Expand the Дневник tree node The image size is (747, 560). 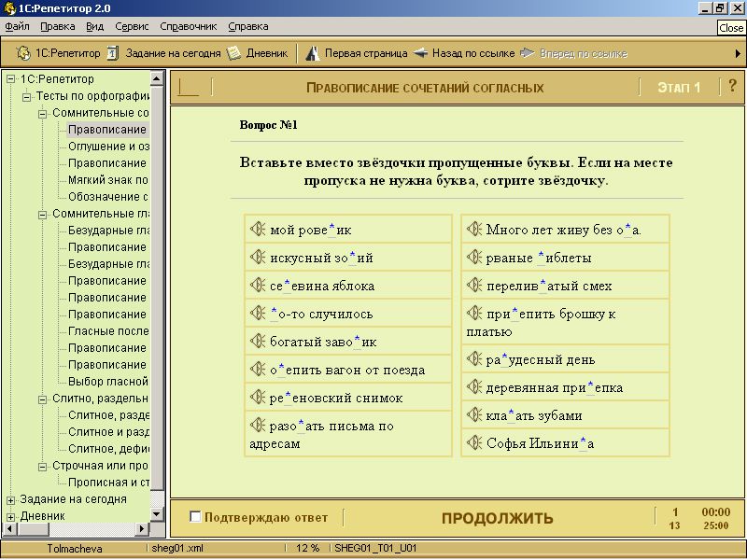click(11, 515)
